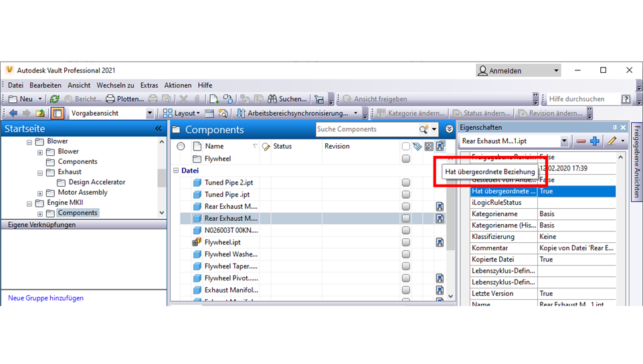Open Arbeitsbereichsynchronisierung dropdown arrow
The height and width of the screenshot is (364, 643).
pos(355,113)
